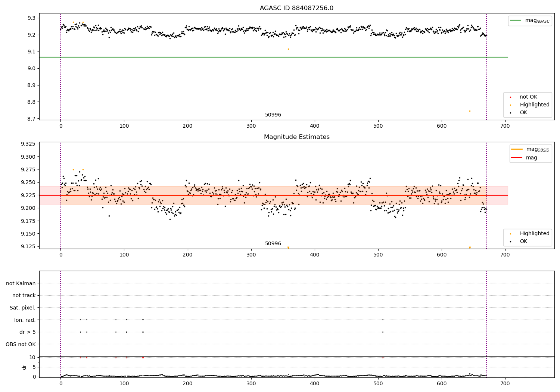Click the 'Ion. rad.' row label

25,320
